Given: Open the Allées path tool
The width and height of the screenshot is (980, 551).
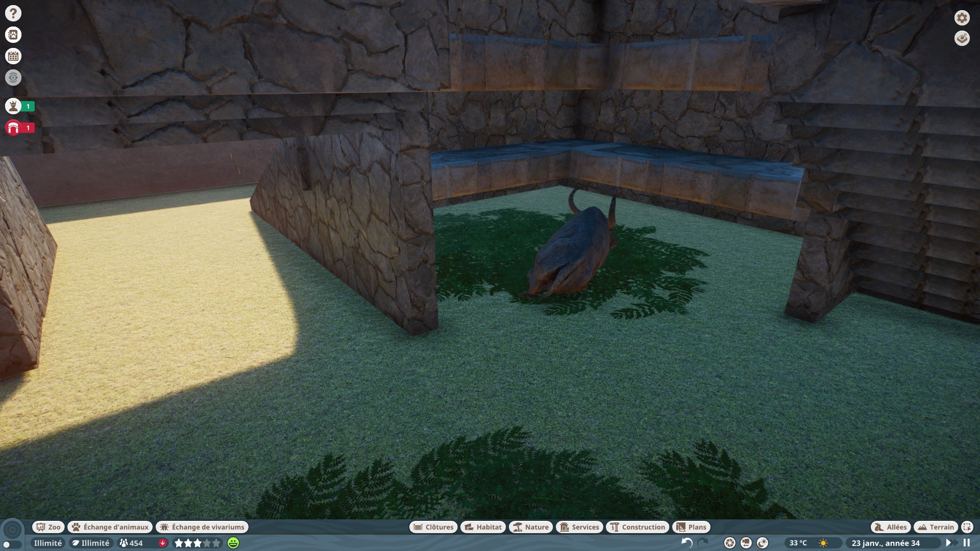Looking at the screenshot, I should point(891,527).
